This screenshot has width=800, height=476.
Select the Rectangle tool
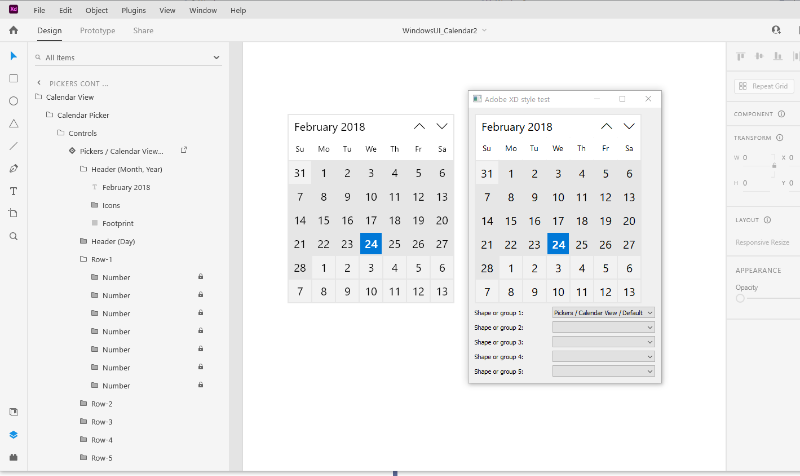click(x=13, y=79)
